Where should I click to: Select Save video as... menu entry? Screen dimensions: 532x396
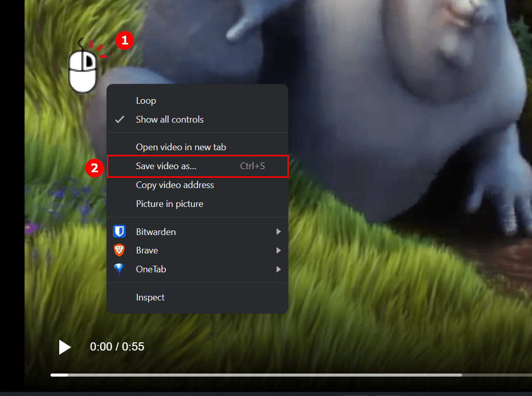click(198, 166)
